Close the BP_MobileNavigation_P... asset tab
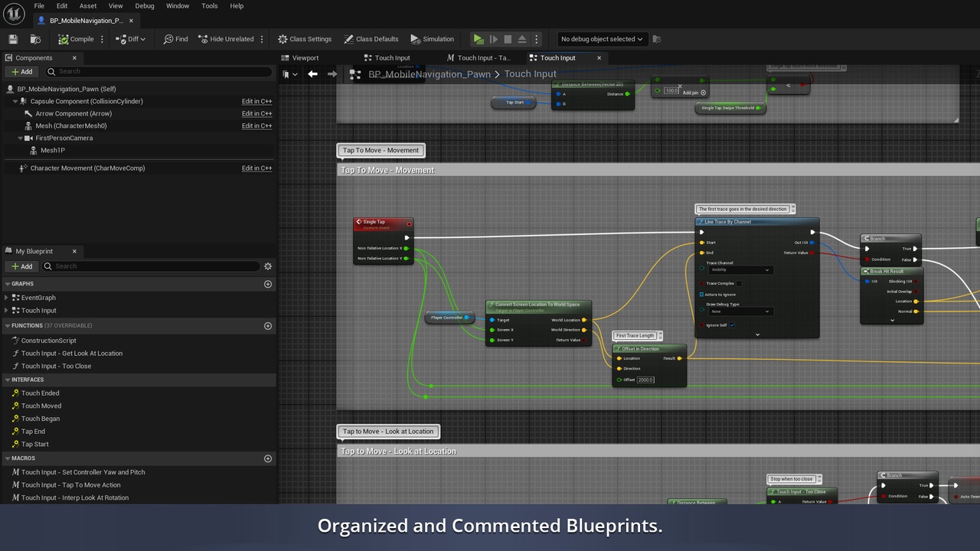Image resolution: width=980 pixels, height=551 pixels. (131, 21)
